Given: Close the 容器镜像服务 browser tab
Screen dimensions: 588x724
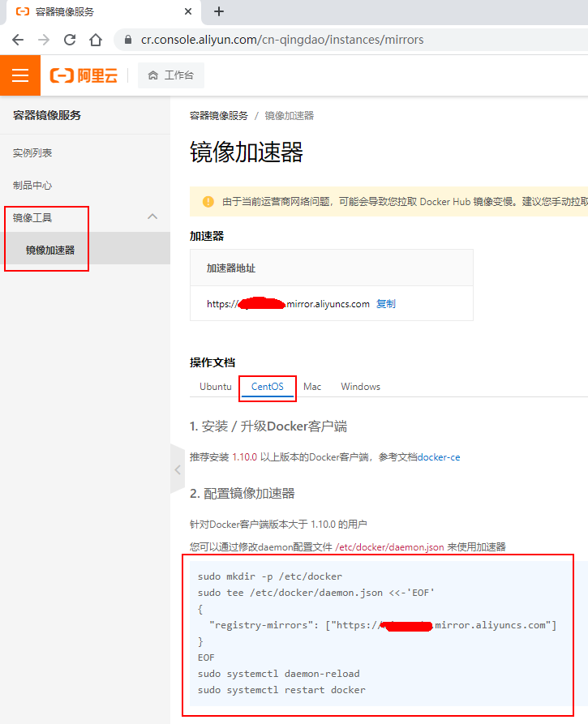Looking at the screenshot, I should click(188, 11).
